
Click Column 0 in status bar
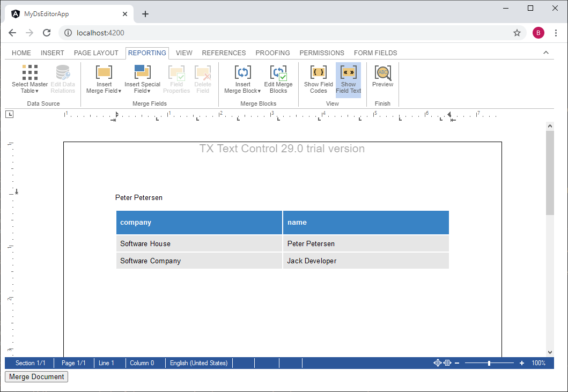(x=142, y=363)
